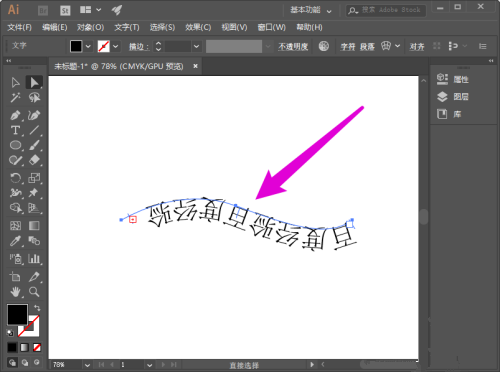Select the Slice tool
Image resolution: width=500 pixels, height=372 pixels.
(34, 277)
